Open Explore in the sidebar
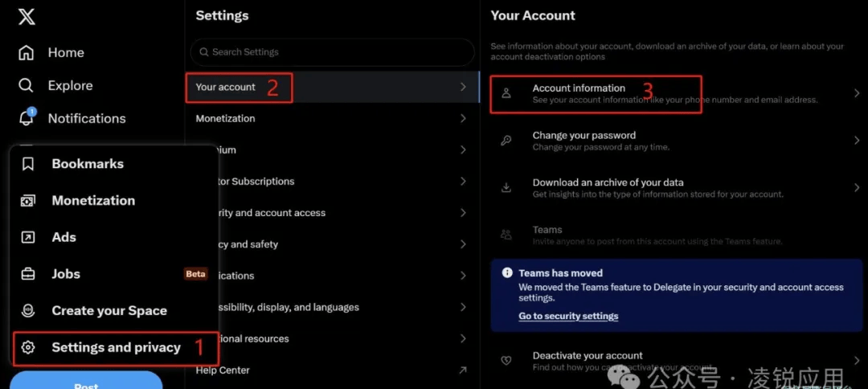 click(x=70, y=86)
